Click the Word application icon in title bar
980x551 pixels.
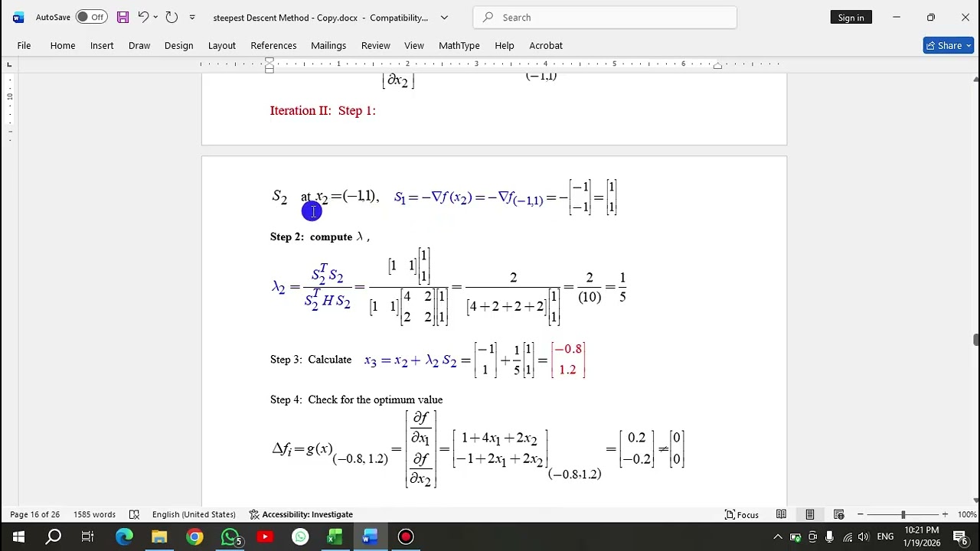(x=18, y=17)
